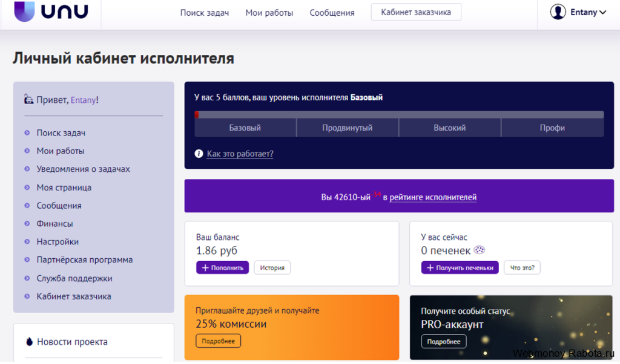
Task: Select the Продвинутый level segment
Action: tap(347, 128)
